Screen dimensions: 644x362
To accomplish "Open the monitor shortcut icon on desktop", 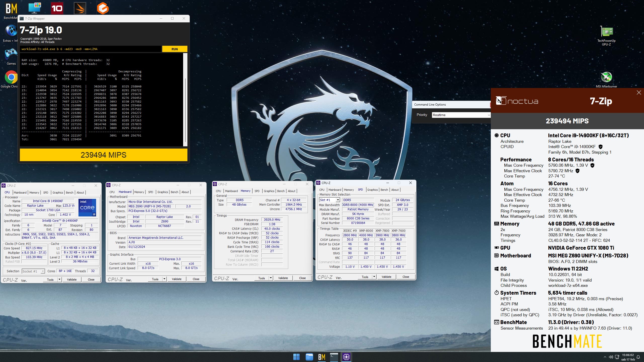I will tap(34, 8).
